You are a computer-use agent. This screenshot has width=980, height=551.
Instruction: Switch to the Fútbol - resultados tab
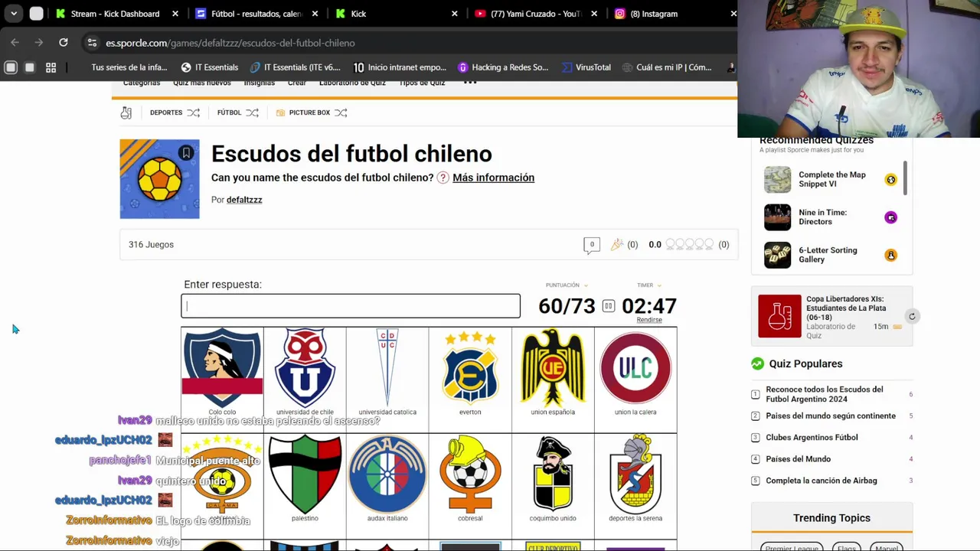[256, 14]
